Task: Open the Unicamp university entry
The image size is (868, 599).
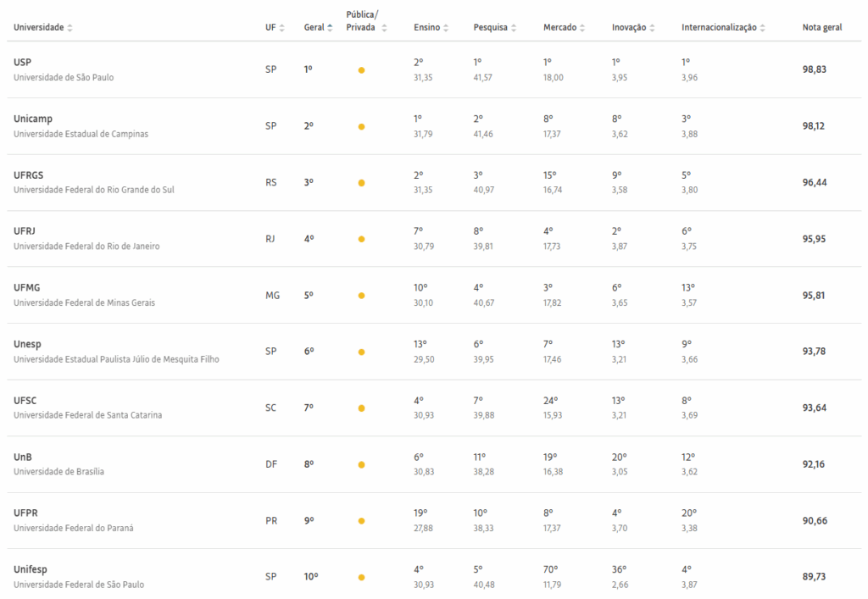Action: point(33,119)
